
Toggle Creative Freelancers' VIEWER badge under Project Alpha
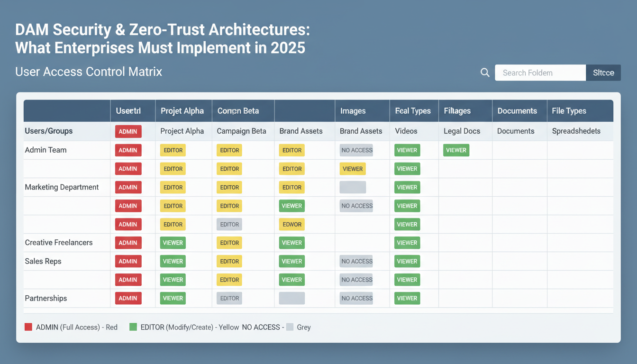click(x=173, y=243)
